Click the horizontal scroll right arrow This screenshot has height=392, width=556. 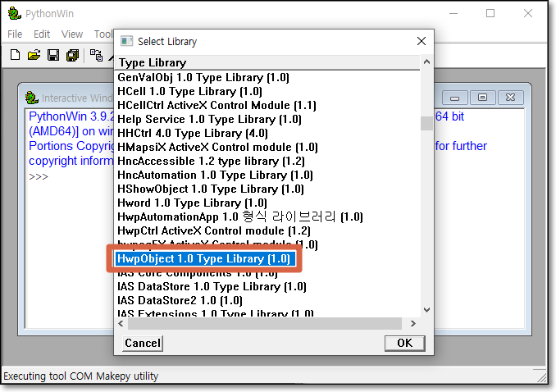(413, 324)
